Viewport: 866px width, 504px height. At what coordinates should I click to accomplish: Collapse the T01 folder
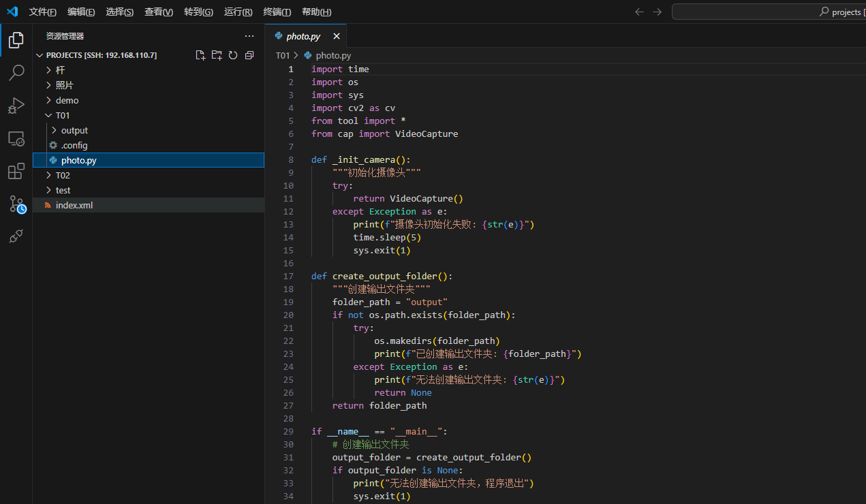click(x=63, y=116)
